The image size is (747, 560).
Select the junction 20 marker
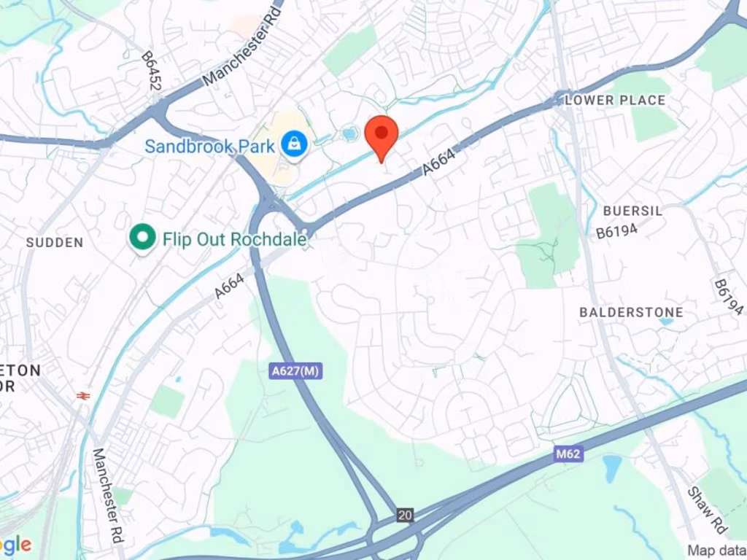(404, 515)
